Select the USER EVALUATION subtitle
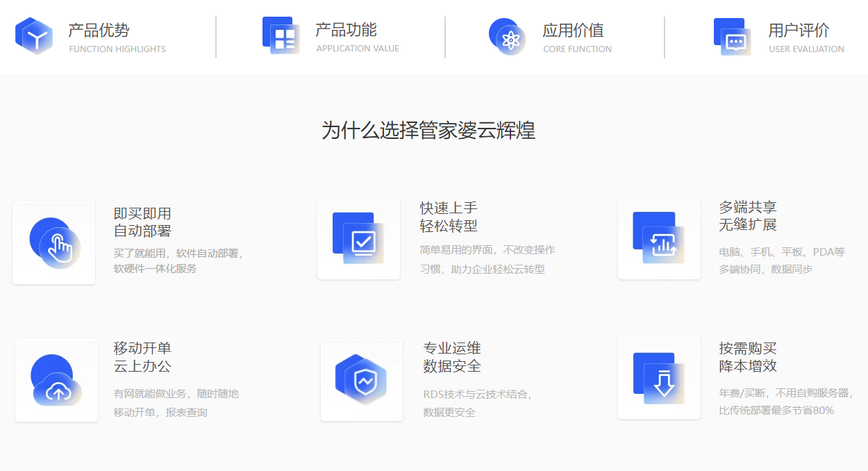This screenshot has height=471, width=868. click(x=806, y=49)
